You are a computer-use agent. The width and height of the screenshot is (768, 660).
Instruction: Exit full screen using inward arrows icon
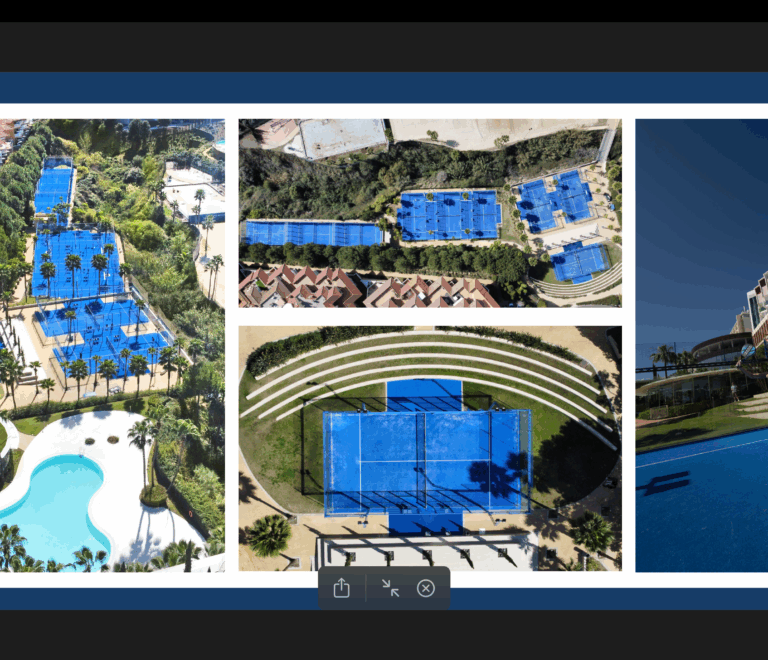pyautogui.click(x=390, y=588)
